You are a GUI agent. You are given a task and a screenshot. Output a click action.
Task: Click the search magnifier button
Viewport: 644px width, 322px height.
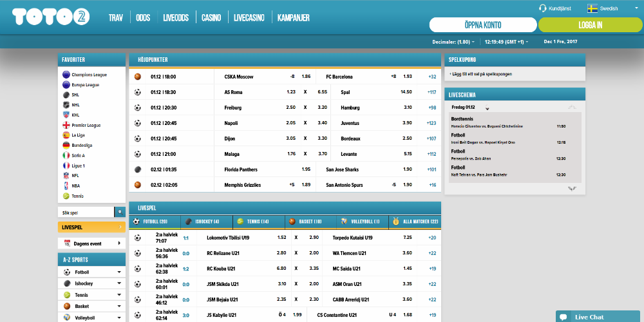[120, 213]
